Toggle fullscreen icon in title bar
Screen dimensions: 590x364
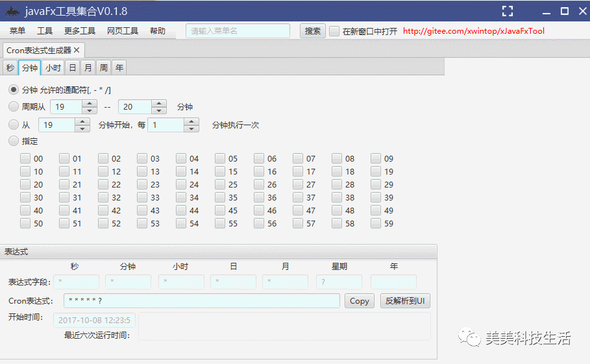507,11
